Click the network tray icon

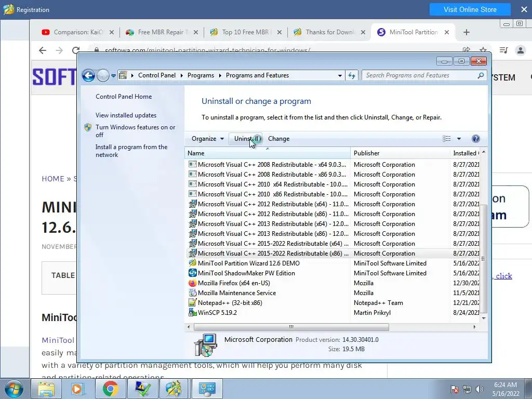(x=467, y=389)
